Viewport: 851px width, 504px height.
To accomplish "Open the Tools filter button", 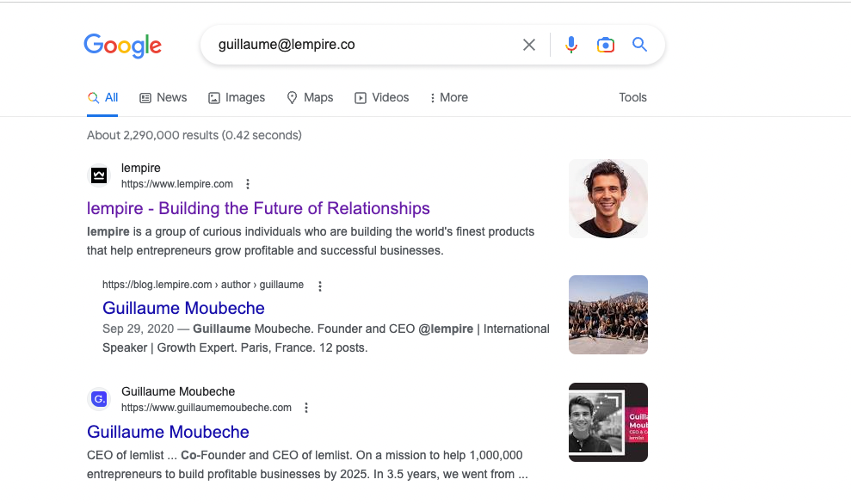I will coord(632,97).
